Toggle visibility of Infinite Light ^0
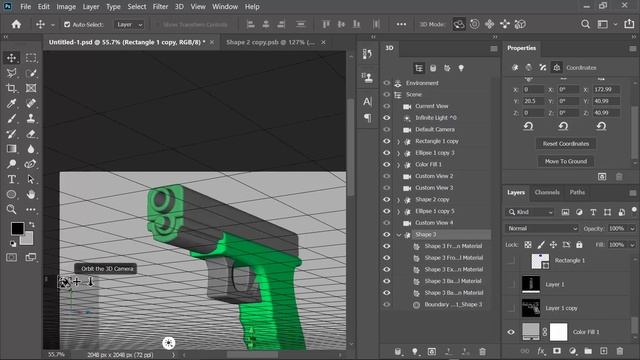 click(x=387, y=118)
